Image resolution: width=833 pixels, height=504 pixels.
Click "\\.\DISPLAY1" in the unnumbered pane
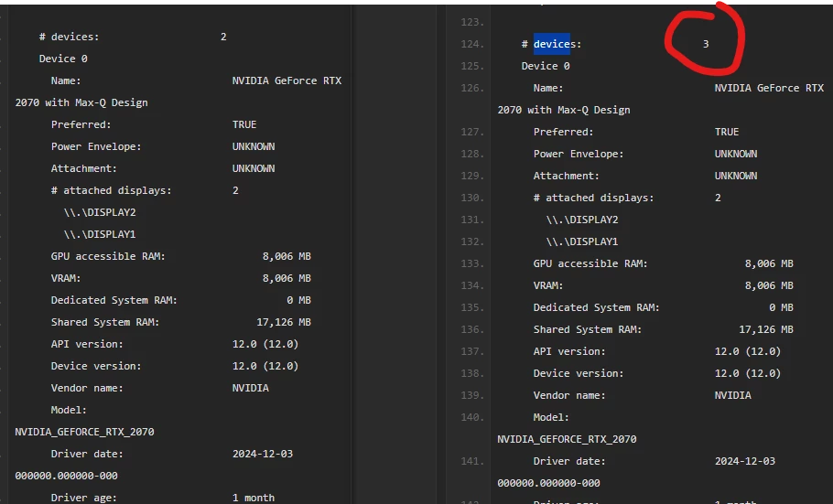click(x=100, y=234)
